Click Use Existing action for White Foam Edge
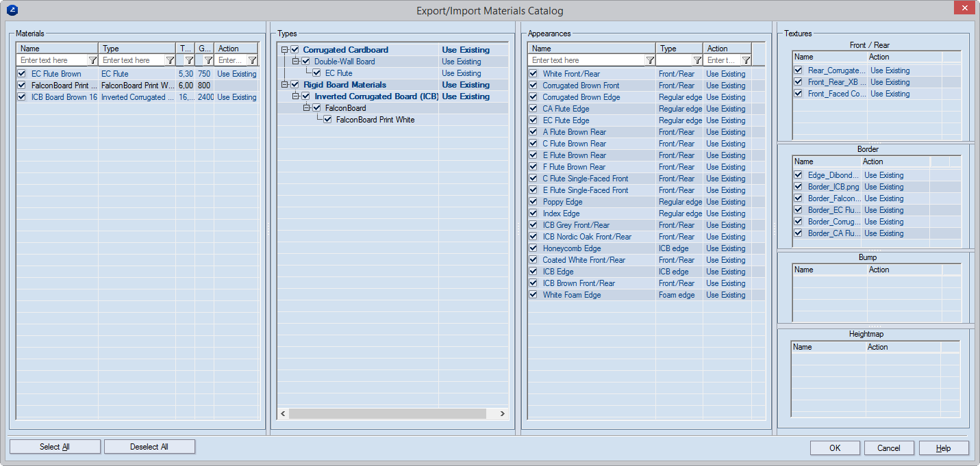 pos(726,295)
